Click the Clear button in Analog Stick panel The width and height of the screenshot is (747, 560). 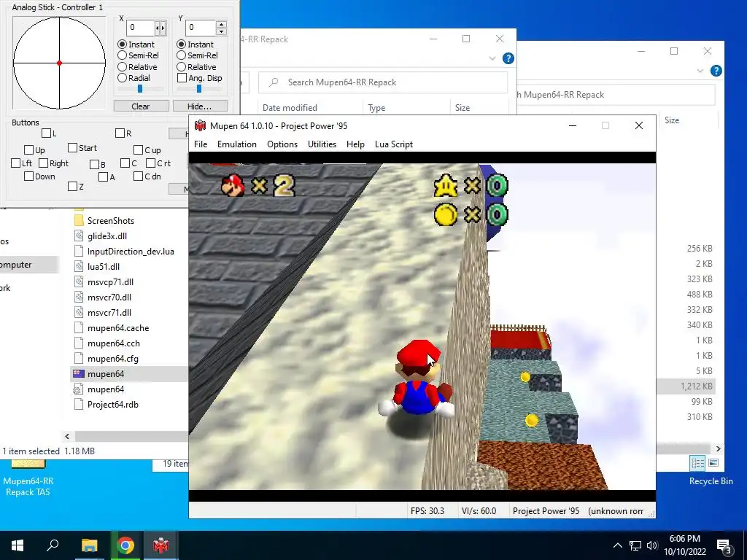tap(141, 106)
